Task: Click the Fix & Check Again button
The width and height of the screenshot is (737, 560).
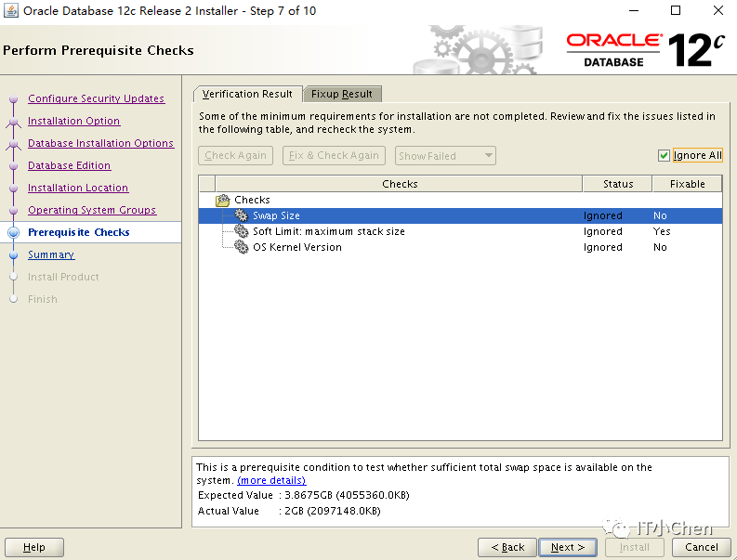Action: pos(334,155)
